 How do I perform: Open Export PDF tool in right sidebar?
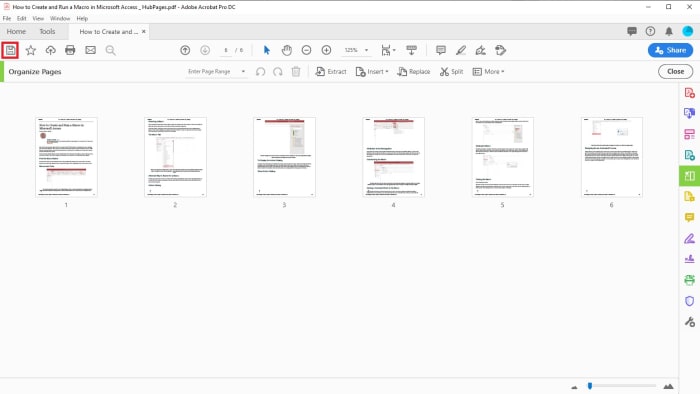[x=689, y=113]
